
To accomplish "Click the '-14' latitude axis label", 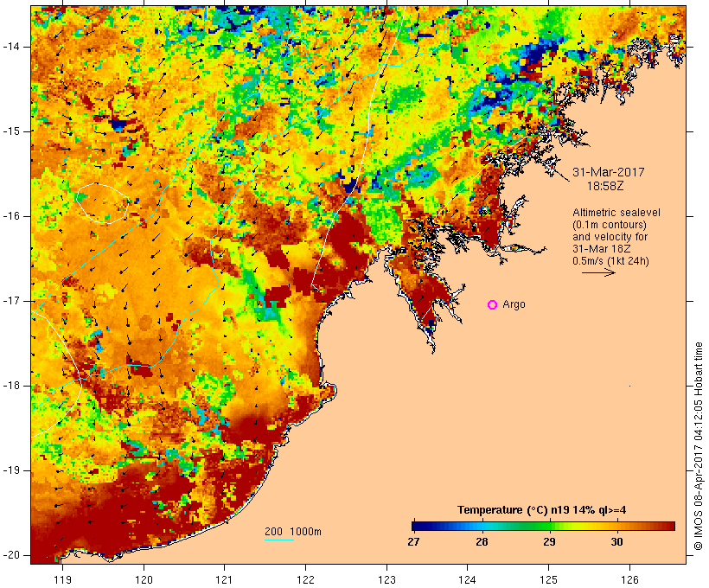I will coord(11,47).
